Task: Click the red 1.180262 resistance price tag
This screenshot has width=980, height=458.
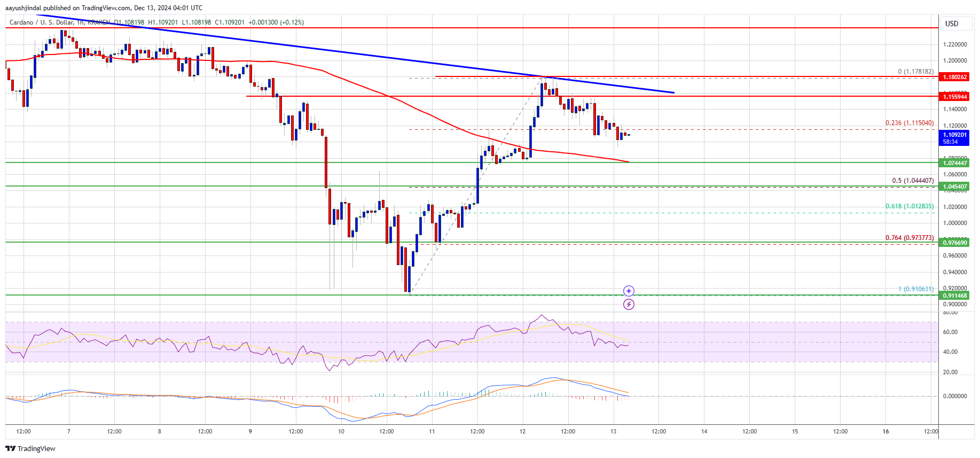Action: click(954, 77)
